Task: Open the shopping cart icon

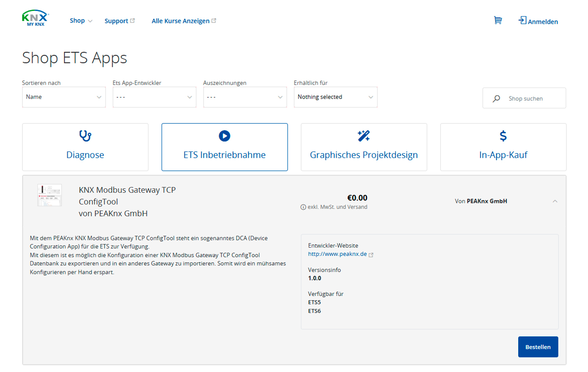Action: pos(498,20)
